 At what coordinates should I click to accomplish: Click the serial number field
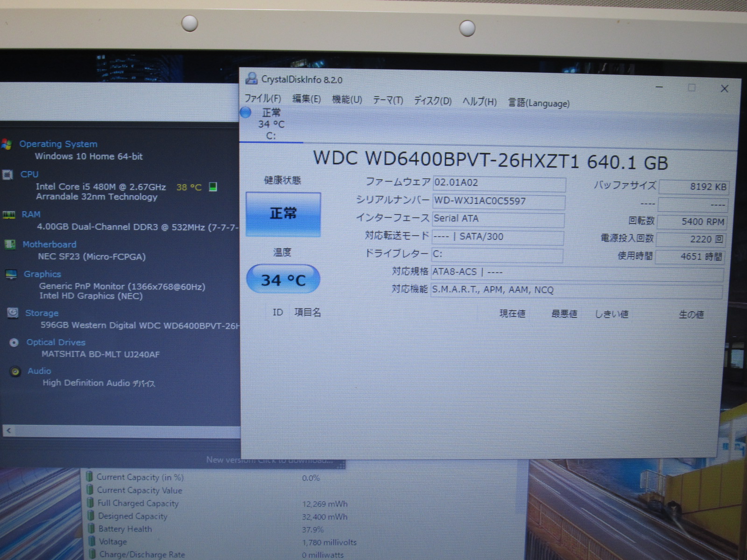click(x=498, y=201)
